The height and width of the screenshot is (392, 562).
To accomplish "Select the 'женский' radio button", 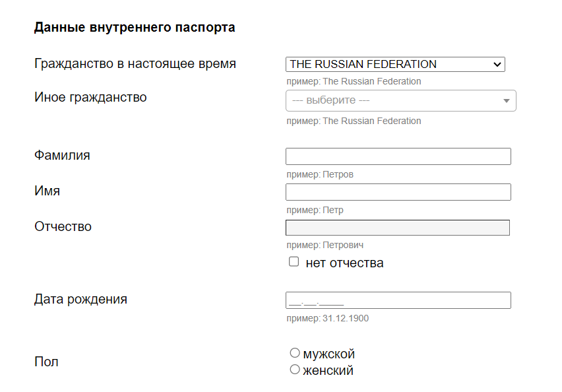I will 295,370.
